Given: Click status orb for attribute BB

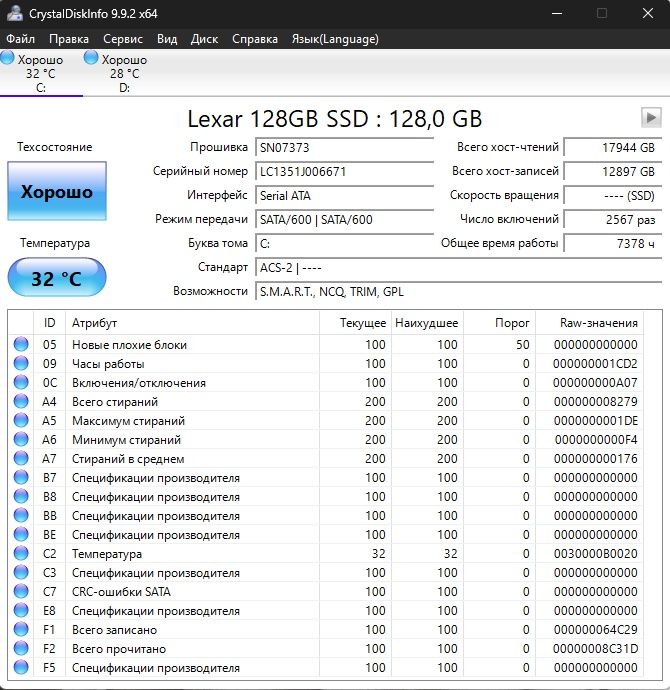Looking at the screenshot, I should (x=21, y=515).
